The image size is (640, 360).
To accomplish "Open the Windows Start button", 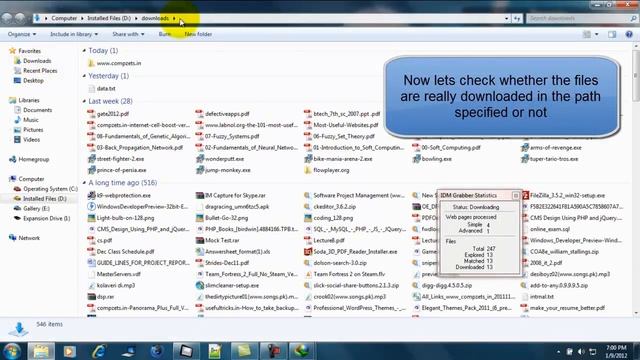I will click(11, 351).
